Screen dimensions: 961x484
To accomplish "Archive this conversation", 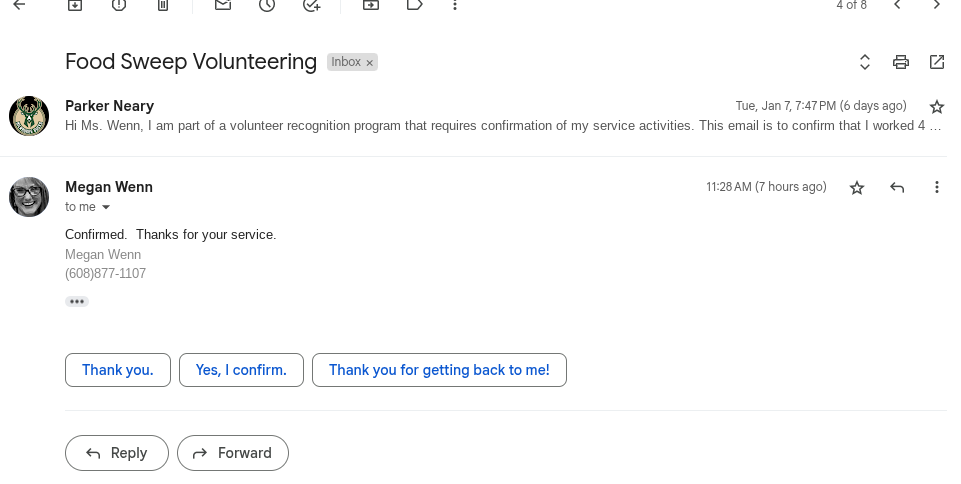I will [x=75, y=5].
